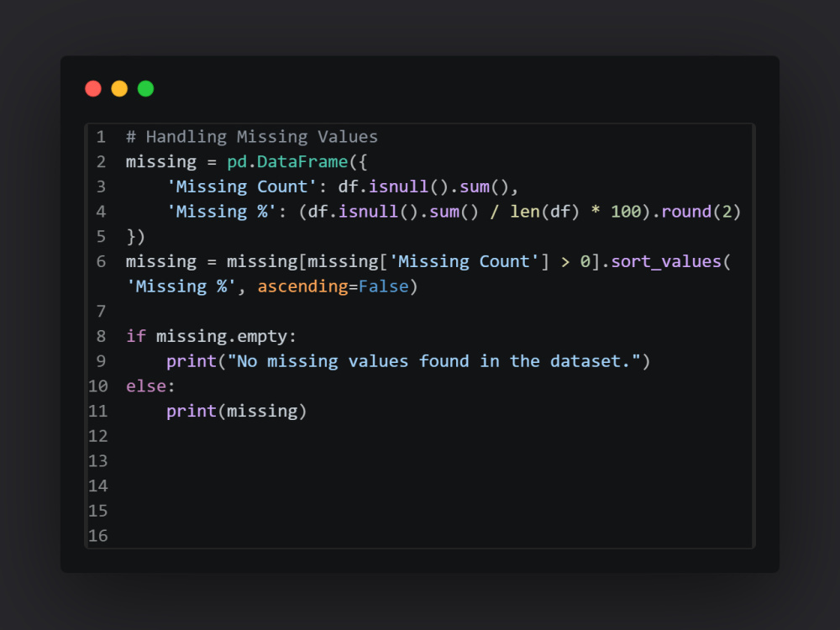Click the 'No missing values found' string
This screenshot has width=840, height=630.
(x=434, y=361)
